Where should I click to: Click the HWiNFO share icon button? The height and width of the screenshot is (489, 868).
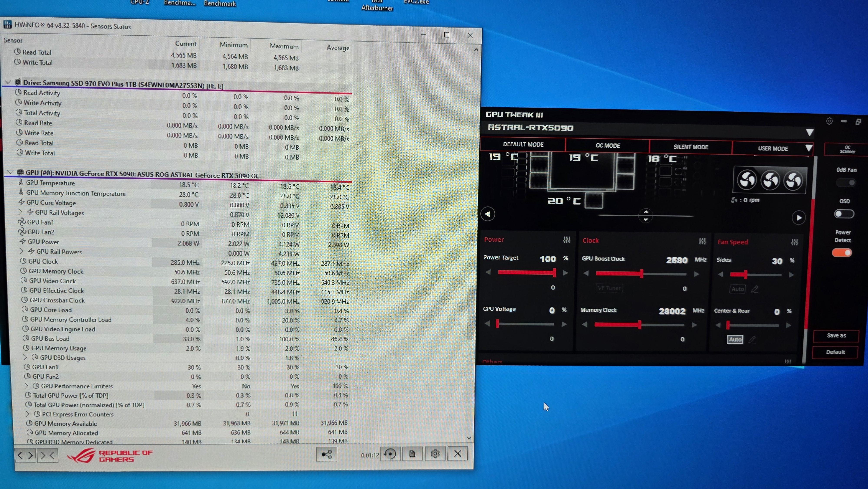[327, 454]
